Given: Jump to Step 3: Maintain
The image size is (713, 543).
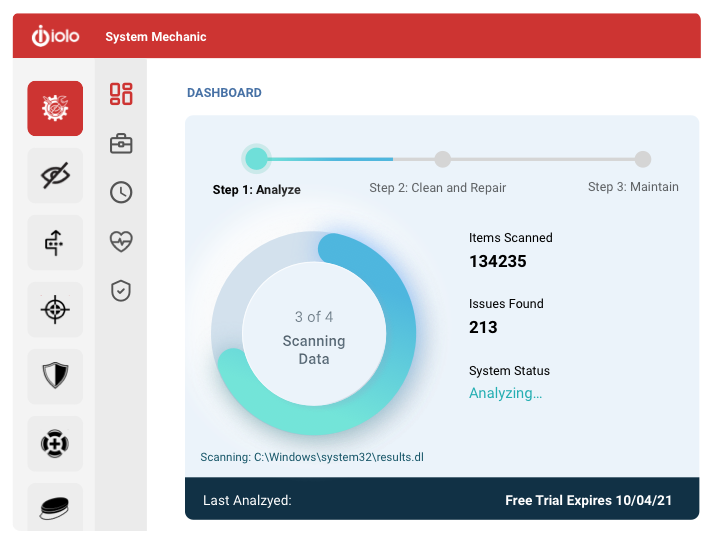Looking at the screenshot, I should pos(642,160).
